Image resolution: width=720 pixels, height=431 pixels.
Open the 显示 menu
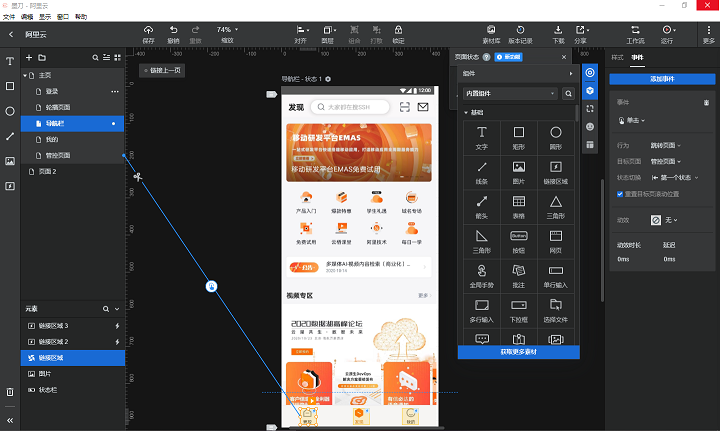(x=45, y=17)
